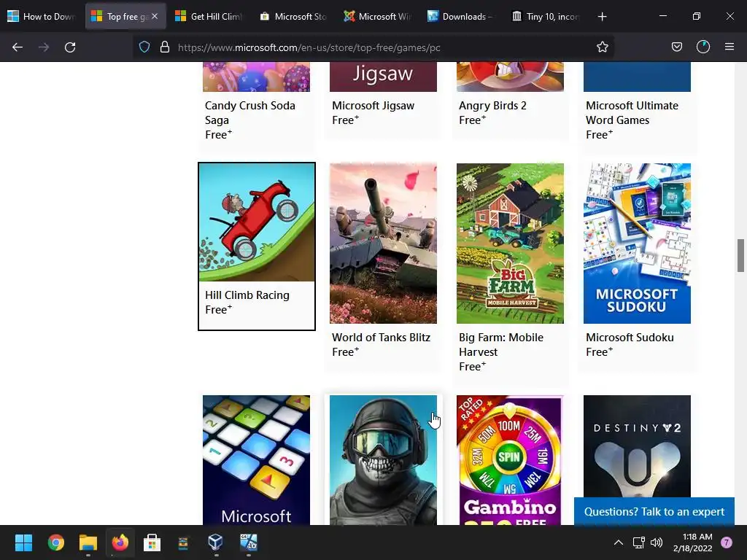Click Questions? Talk to an expert

click(654, 511)
